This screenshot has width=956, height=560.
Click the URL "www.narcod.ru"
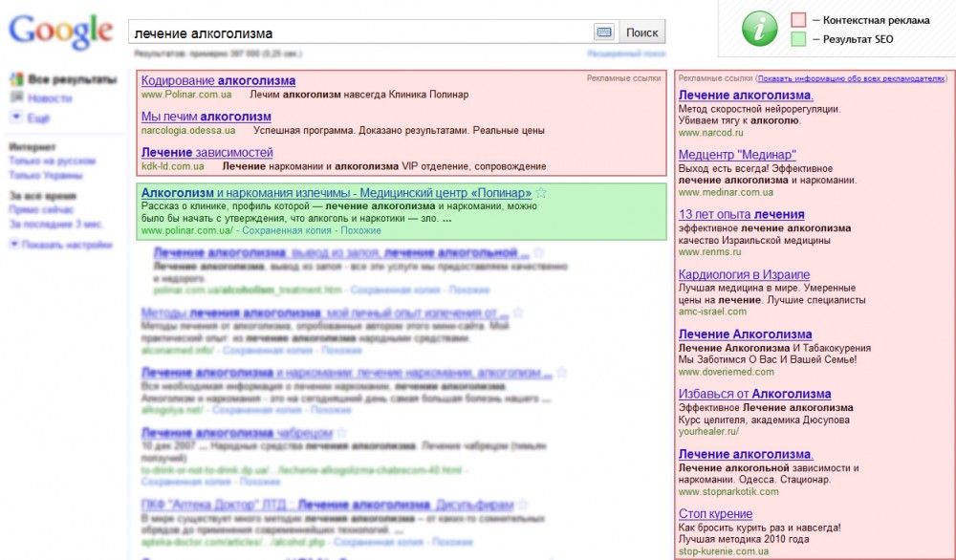711,132
